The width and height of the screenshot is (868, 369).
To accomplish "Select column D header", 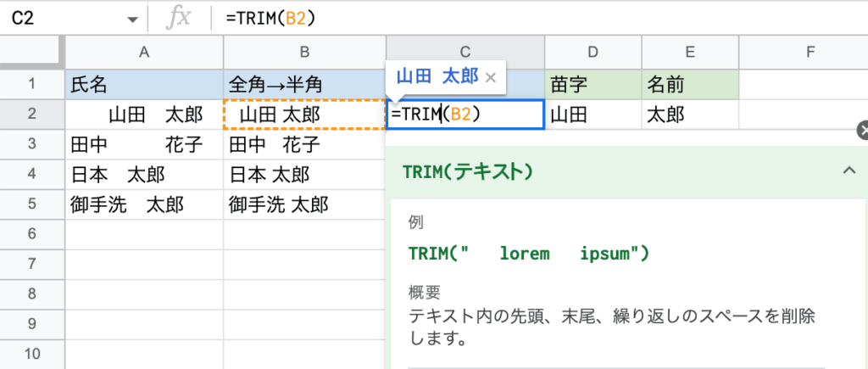I will coord(593,53).
